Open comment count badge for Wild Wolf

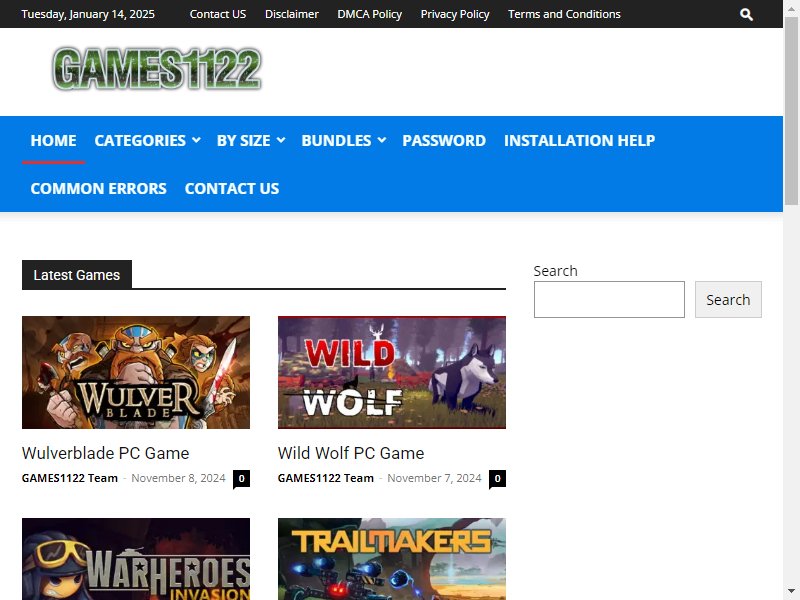click(x=497, y=479)
